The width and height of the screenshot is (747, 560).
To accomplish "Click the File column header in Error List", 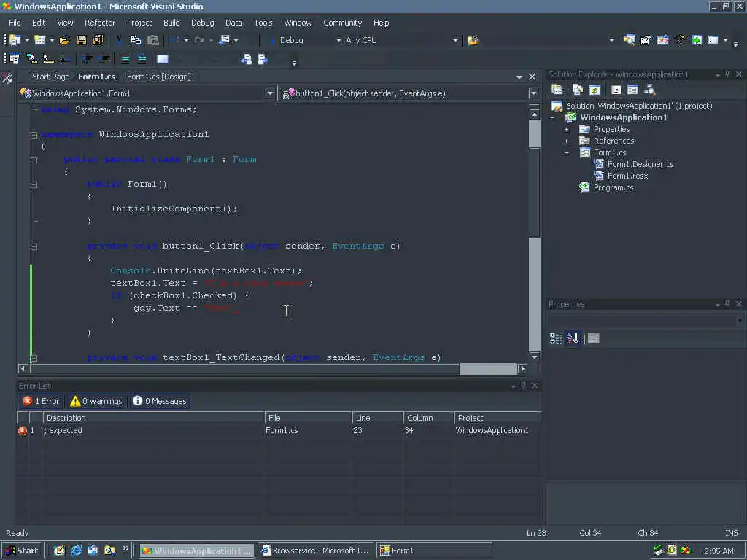I will tap(309, 418).
